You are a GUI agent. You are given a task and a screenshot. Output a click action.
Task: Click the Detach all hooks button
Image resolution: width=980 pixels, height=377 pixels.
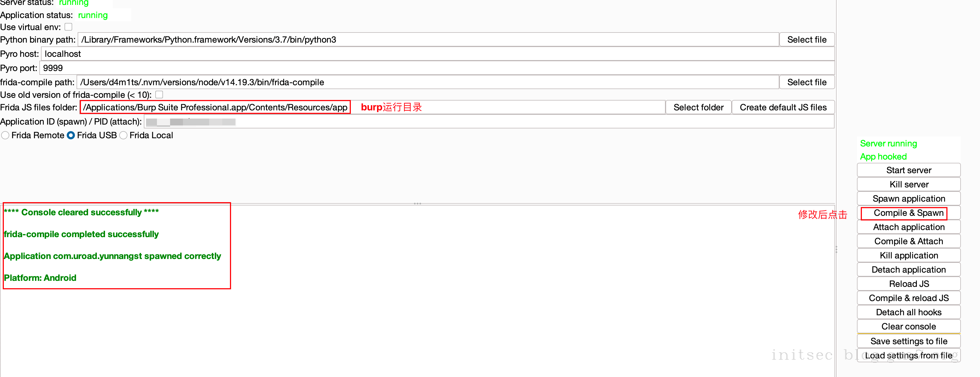click(x=908, y=312)
